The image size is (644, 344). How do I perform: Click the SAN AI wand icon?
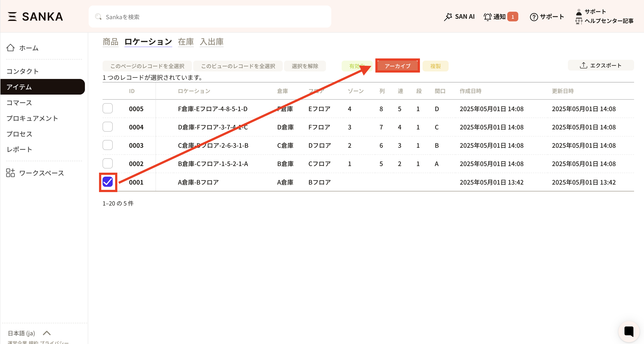coord(448,17)
